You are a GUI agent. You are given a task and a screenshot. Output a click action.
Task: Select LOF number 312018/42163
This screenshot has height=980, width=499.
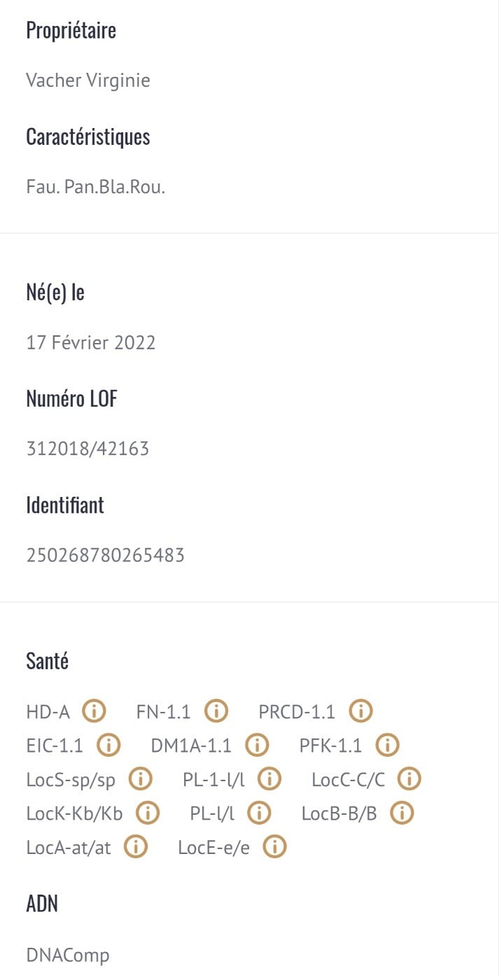tap(87, 449)
